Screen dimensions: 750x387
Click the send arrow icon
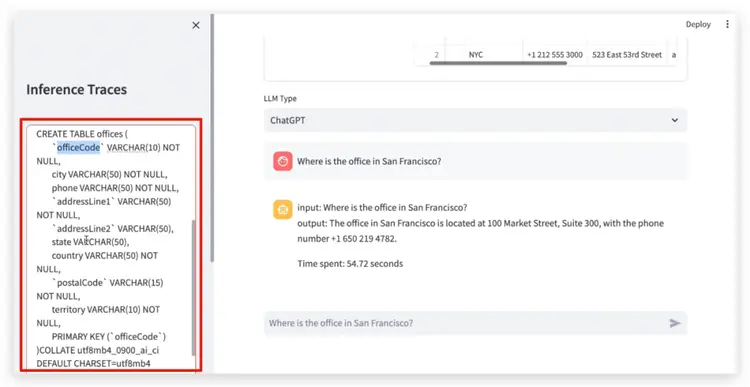674,323
